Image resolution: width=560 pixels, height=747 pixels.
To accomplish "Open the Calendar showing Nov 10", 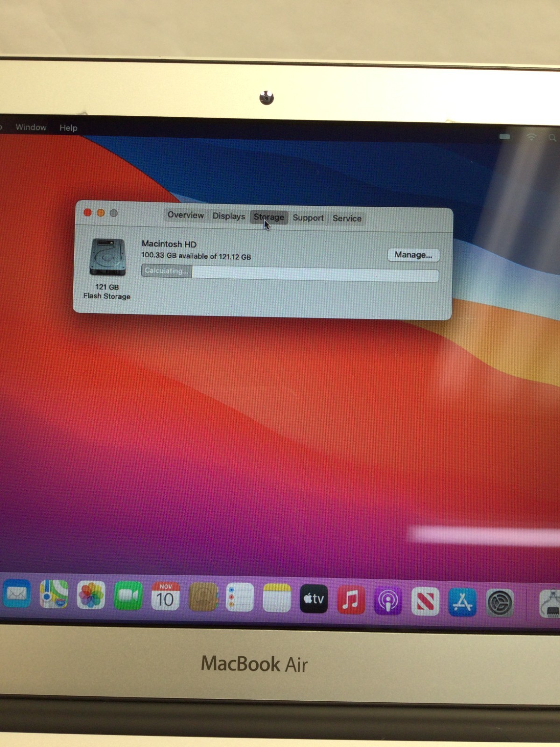I will click(165, 596).
